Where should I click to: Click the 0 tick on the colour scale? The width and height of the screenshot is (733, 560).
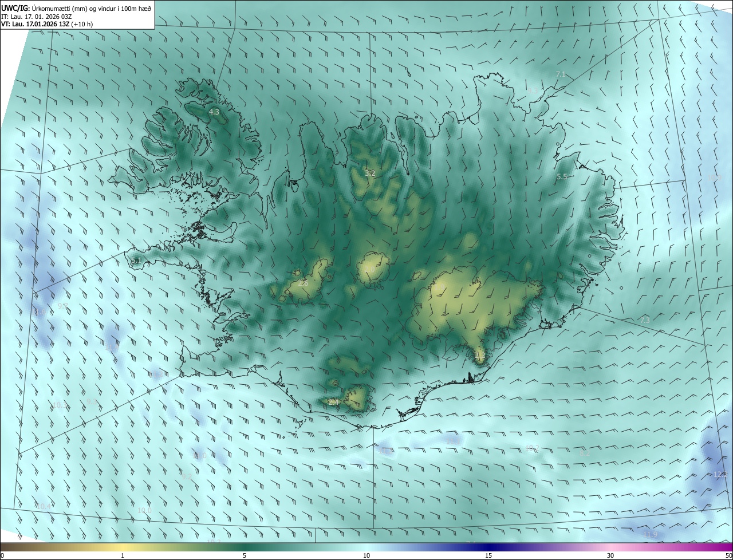click(2, 555)
